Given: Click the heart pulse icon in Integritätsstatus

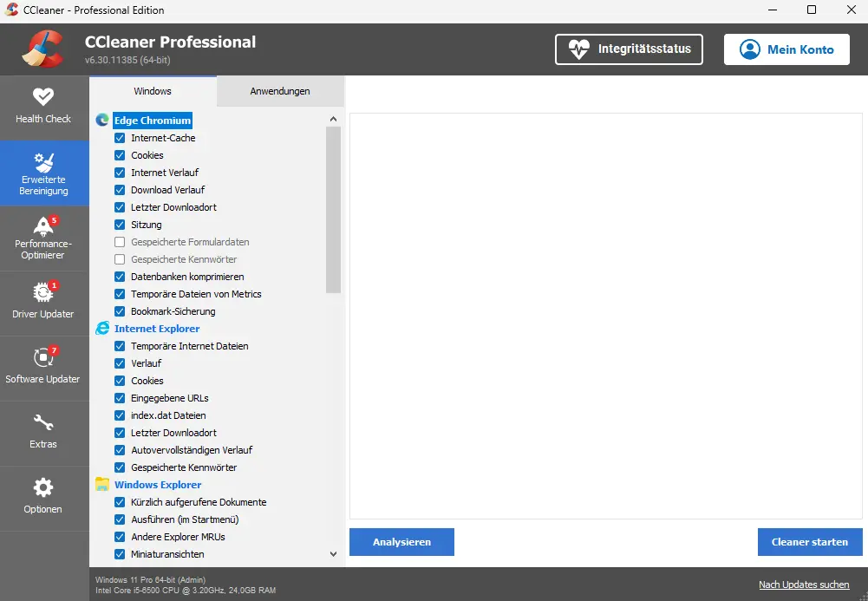Looking at the screenshot, I should click(x=579, y=49).
